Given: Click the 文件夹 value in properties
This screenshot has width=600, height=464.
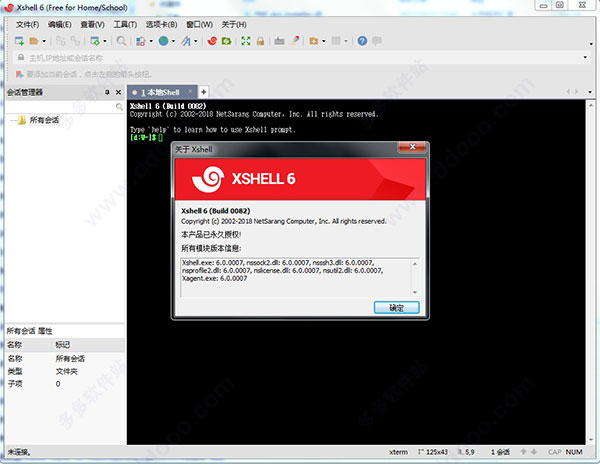Looking at the screenshot, I should point(67,371).
